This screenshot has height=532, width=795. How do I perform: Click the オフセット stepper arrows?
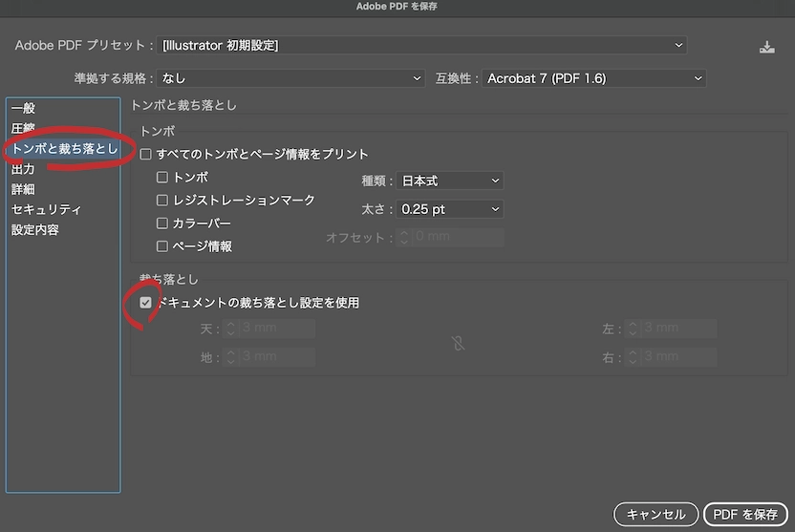tap(403, 237)
